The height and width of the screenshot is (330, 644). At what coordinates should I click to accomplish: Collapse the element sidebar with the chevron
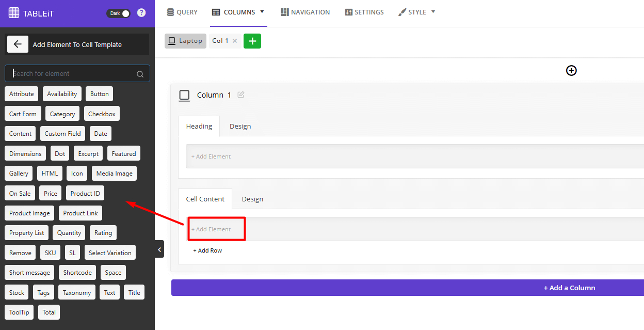159,249
